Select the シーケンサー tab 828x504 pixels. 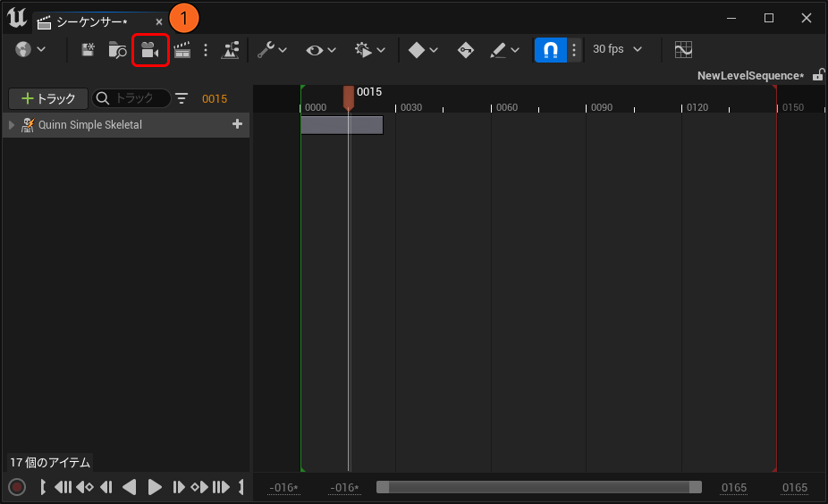(x=91, y=21)
